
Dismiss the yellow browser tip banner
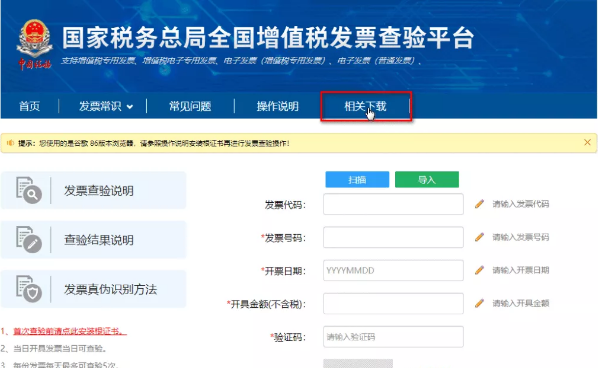[x=587, y=142]
